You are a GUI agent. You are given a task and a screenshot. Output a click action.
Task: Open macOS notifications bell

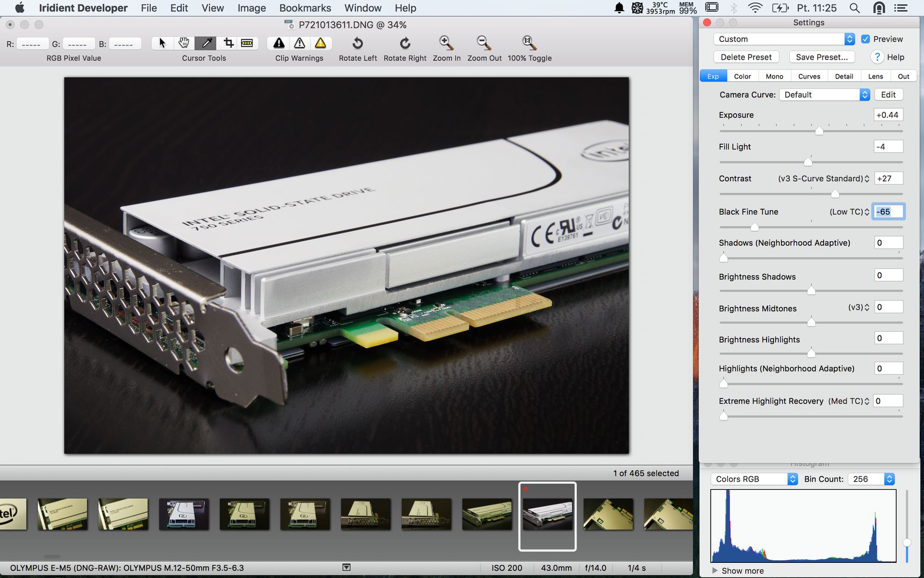pos(619,8)
